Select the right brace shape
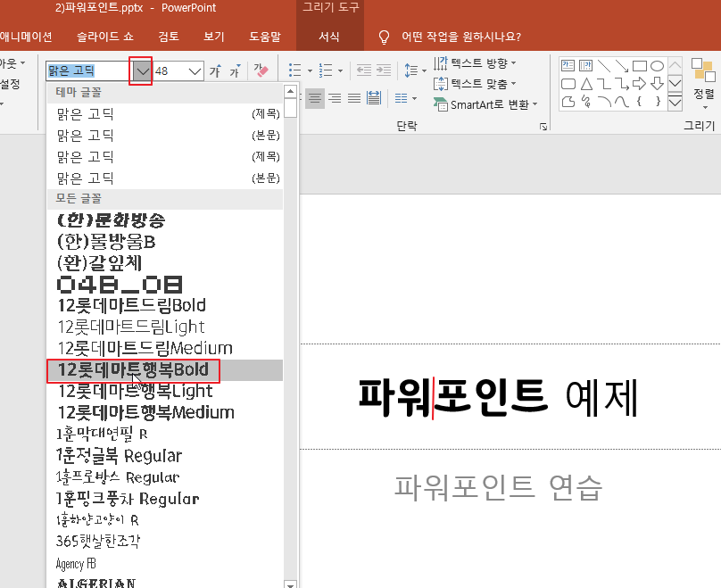Screen dimensions: 721x588 tap(658, 101)
